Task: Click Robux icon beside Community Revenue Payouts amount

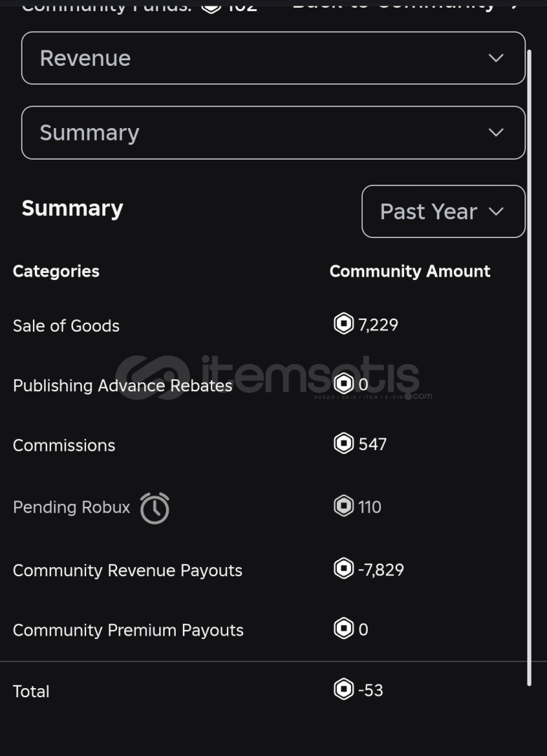Action: 344,568
